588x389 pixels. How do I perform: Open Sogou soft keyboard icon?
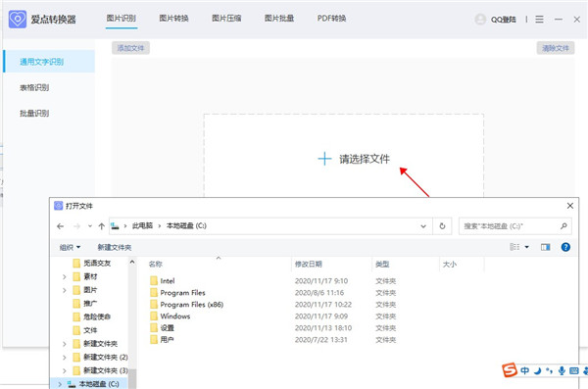click(573, 370)
